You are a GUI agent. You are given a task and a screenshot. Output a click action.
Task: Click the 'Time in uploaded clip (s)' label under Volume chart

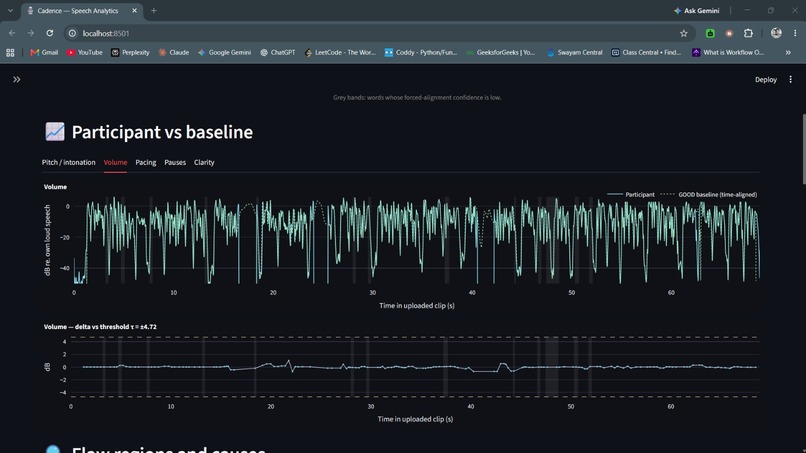417,305
